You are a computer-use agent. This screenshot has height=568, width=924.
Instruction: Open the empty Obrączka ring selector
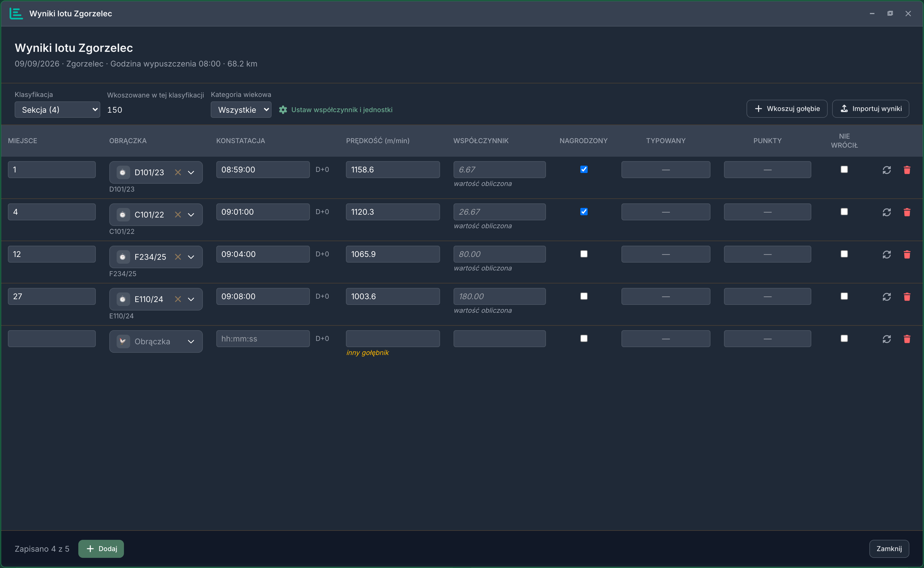click(156, 341)
